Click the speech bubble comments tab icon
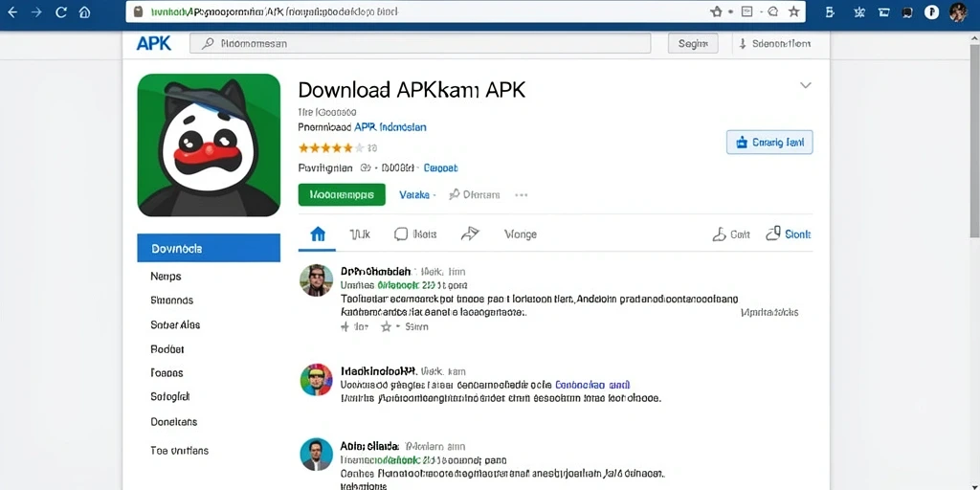Image resolution: width=980 pixels, height=490 pixels. [x=401, y=234]
